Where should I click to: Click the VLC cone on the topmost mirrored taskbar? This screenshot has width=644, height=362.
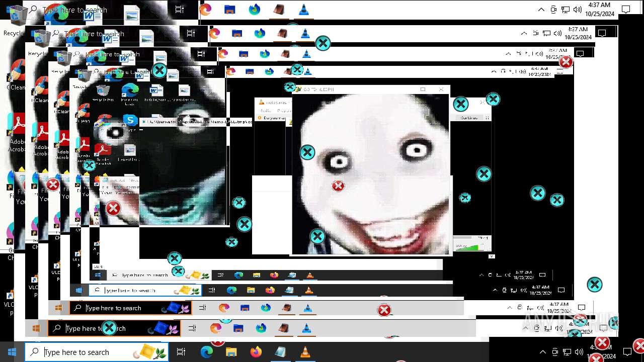point(304,10)
